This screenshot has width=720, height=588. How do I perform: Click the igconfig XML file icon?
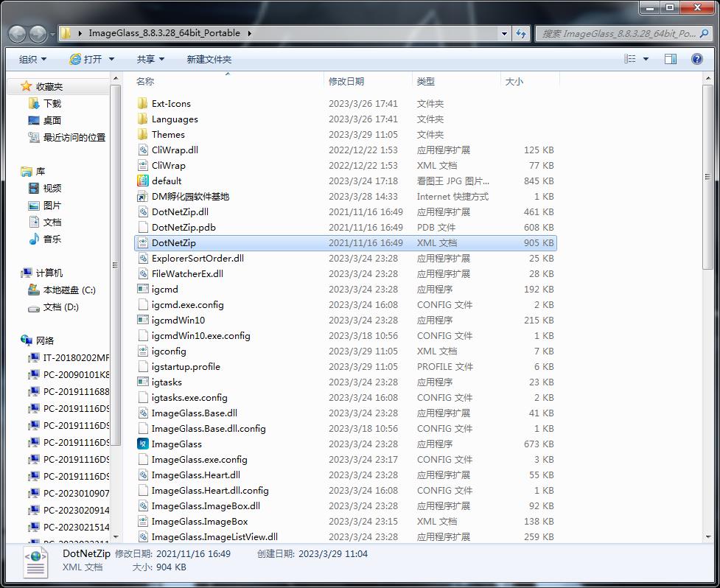pyautogui.click(x=143, y=351)
